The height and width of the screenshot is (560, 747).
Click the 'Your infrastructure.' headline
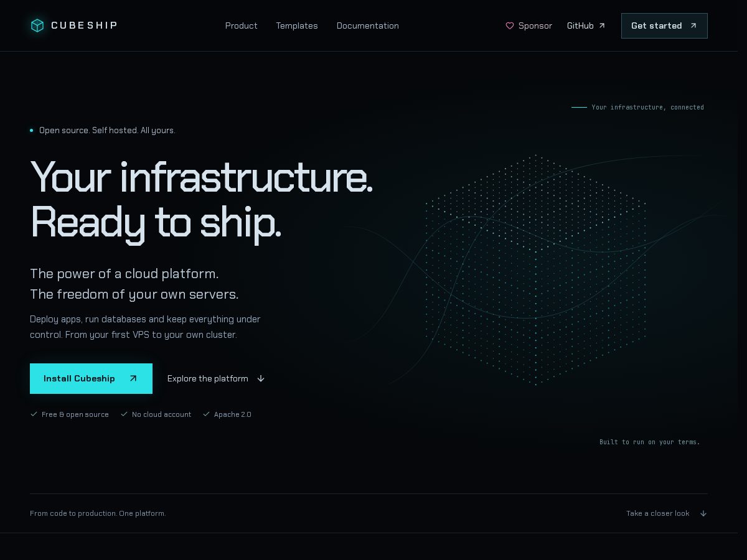[x=202, y=177]
